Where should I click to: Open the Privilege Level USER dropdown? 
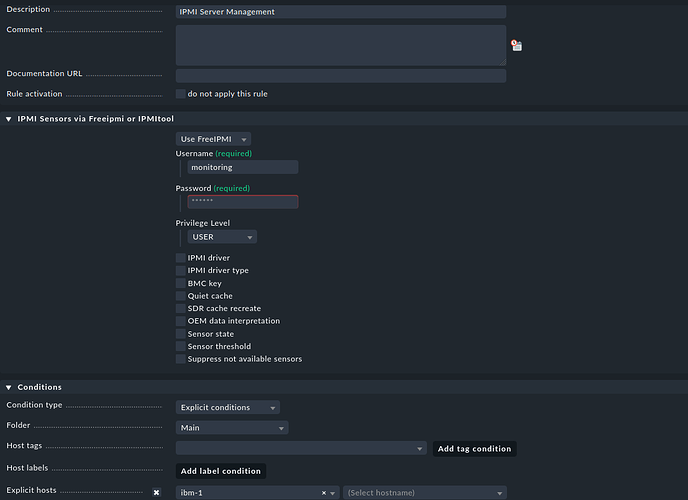222,237
